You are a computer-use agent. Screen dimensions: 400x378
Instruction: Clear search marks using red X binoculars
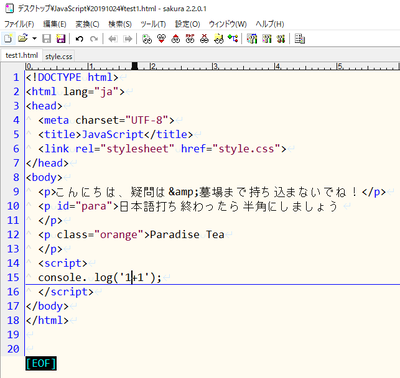(204, 39)
